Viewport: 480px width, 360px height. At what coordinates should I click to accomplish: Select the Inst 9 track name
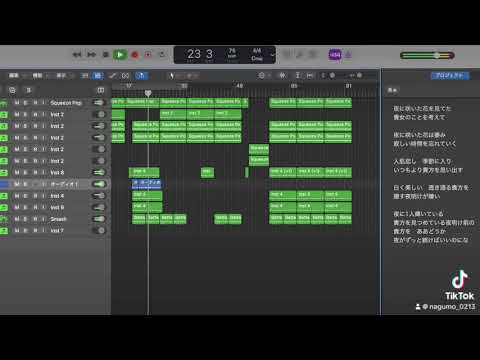[57, 207]
